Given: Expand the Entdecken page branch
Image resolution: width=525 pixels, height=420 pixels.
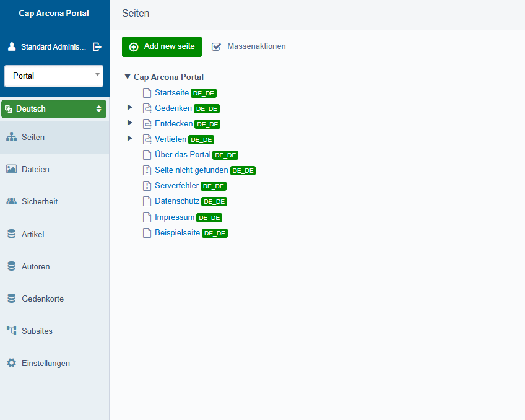Looking at the screenshot, I should click(x=130, y=123).
